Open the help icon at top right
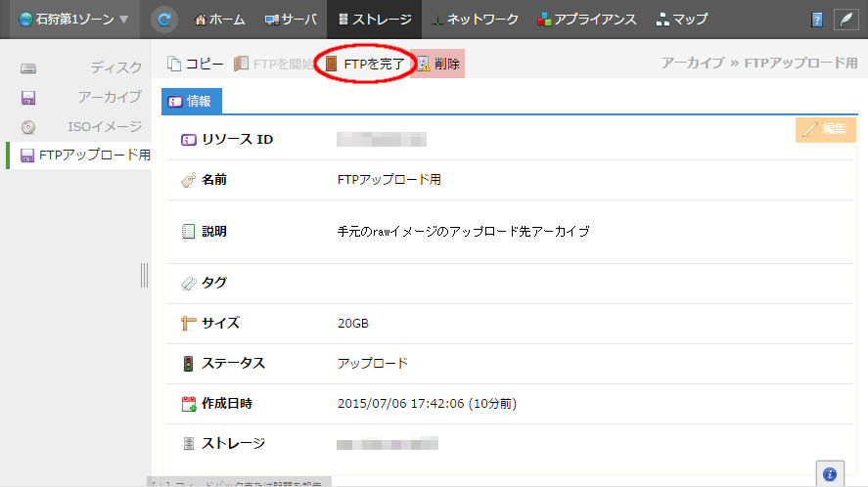Viewport: 868px width, 487px height. (817, 20)
